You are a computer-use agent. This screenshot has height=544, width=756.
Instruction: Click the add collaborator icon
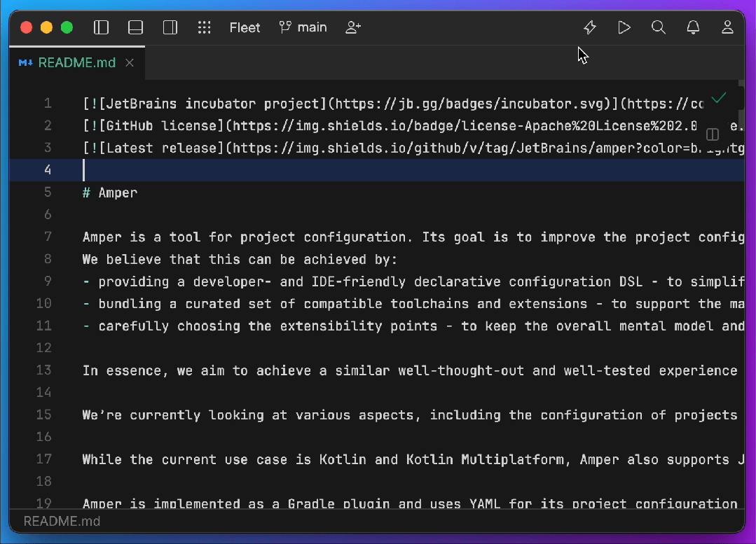[353, 27]
